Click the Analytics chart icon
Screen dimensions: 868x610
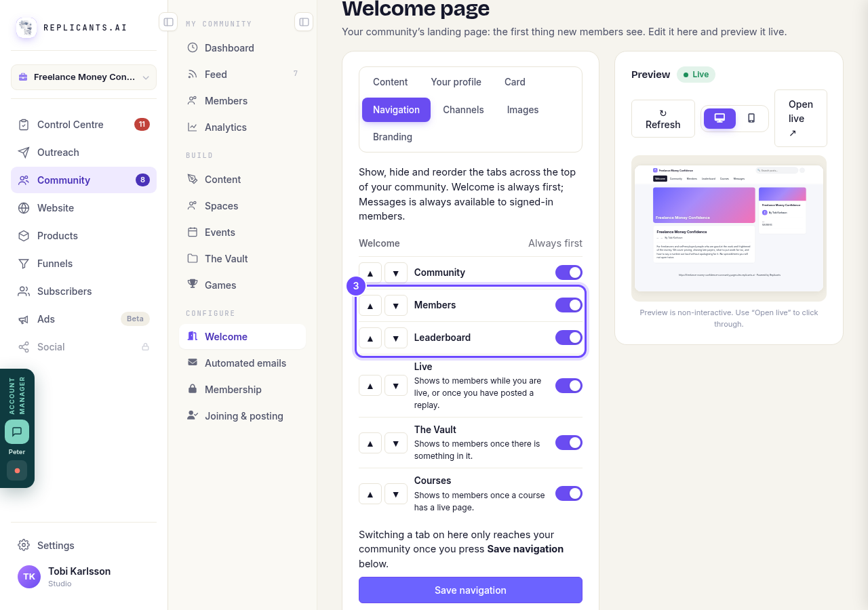193,127
